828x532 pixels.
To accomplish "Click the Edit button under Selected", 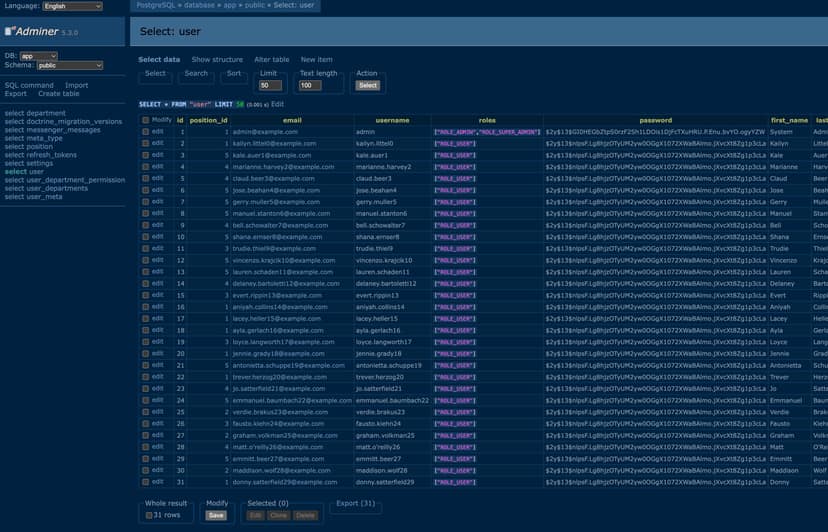I will [x=256, y=516].
